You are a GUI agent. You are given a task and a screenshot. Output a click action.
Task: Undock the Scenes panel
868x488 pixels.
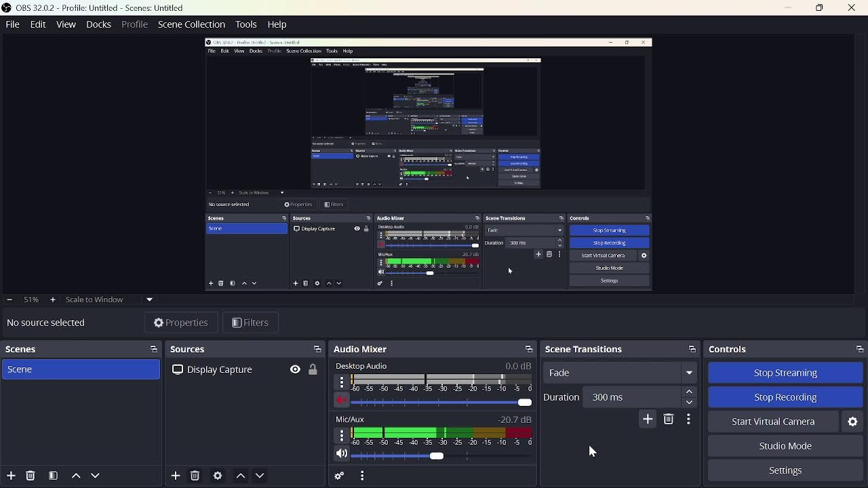click(153, 350)
